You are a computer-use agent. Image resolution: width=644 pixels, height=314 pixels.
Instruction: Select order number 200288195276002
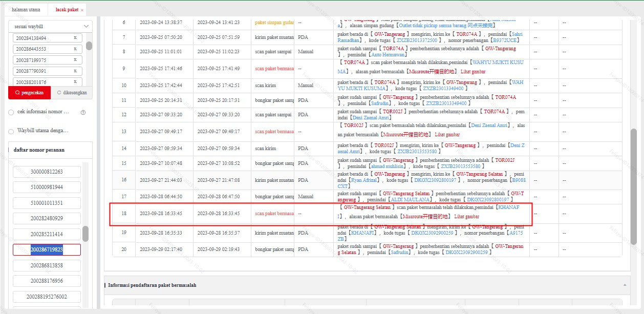(x=47, y=297)
